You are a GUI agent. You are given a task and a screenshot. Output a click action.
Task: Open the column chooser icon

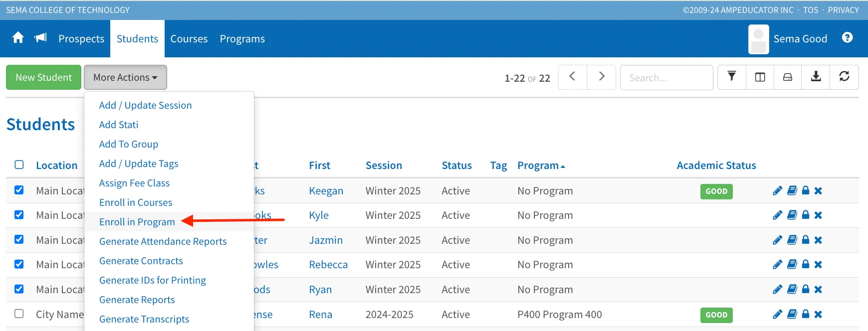[x=760, y=77]
